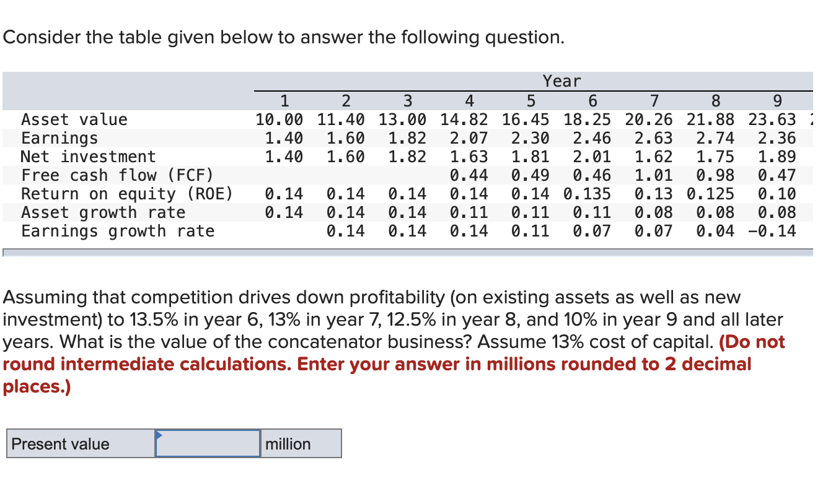
Task: Select the Year header above the table
Action: tap(561, 80)
